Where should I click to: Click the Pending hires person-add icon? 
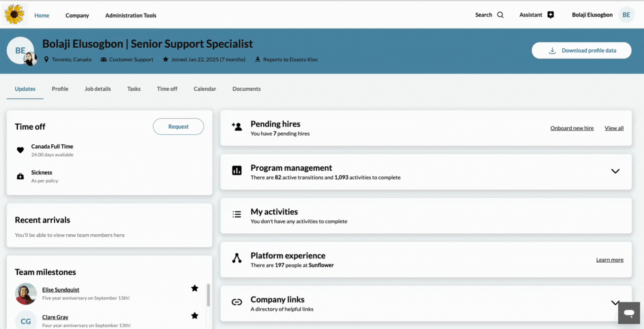[x=237, y=127]
